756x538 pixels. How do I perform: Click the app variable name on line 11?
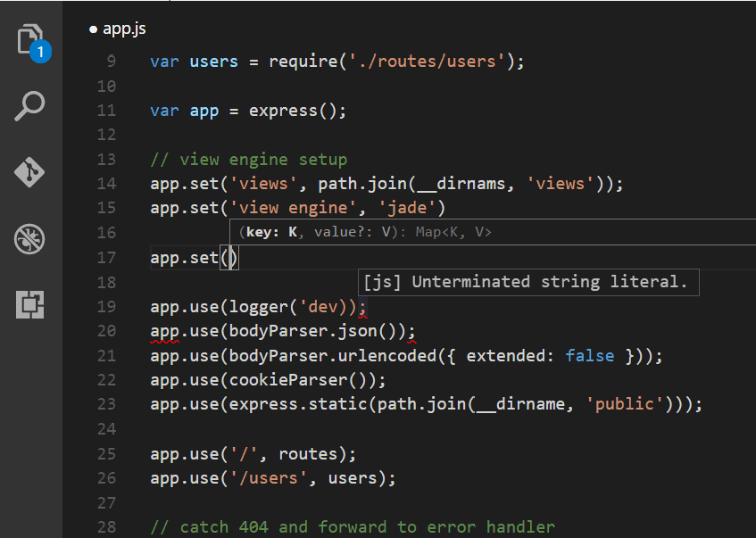(204, 112)
